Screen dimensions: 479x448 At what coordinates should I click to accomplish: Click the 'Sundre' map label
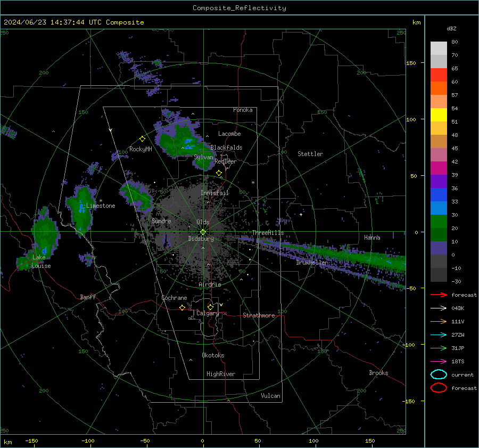point(161,221)
